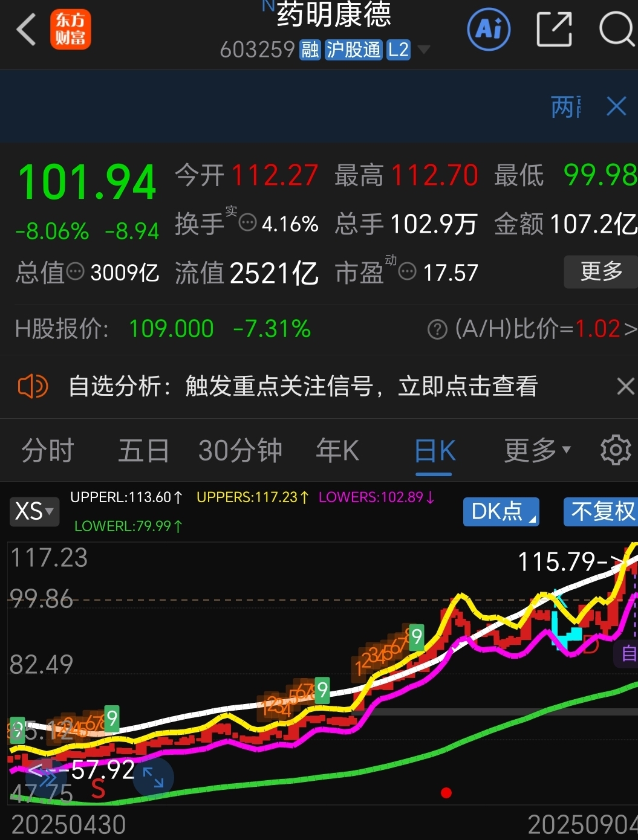Viewport: 638px width, 840px height.
Task: Tap the L2 level badge
Action: pyautogui.click(x=399, y=50)
